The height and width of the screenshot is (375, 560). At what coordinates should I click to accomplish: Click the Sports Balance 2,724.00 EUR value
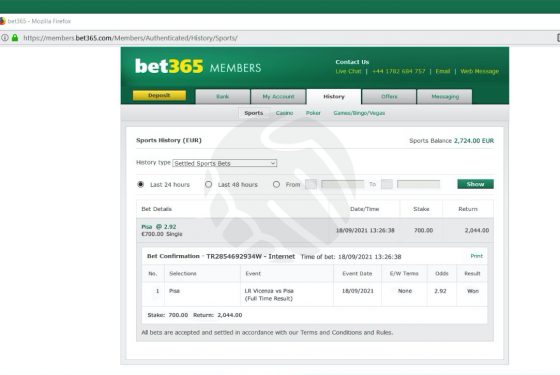(x=474, y=141)
